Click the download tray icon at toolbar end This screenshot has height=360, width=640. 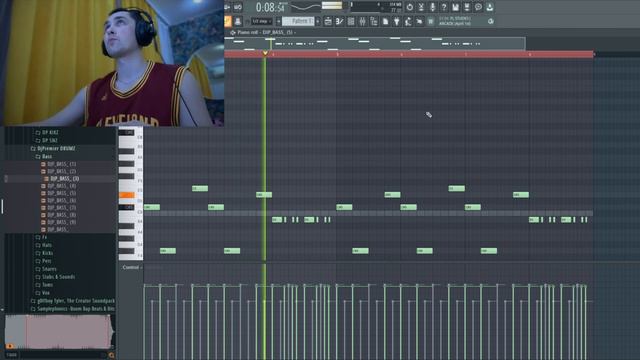coord(489,7)
